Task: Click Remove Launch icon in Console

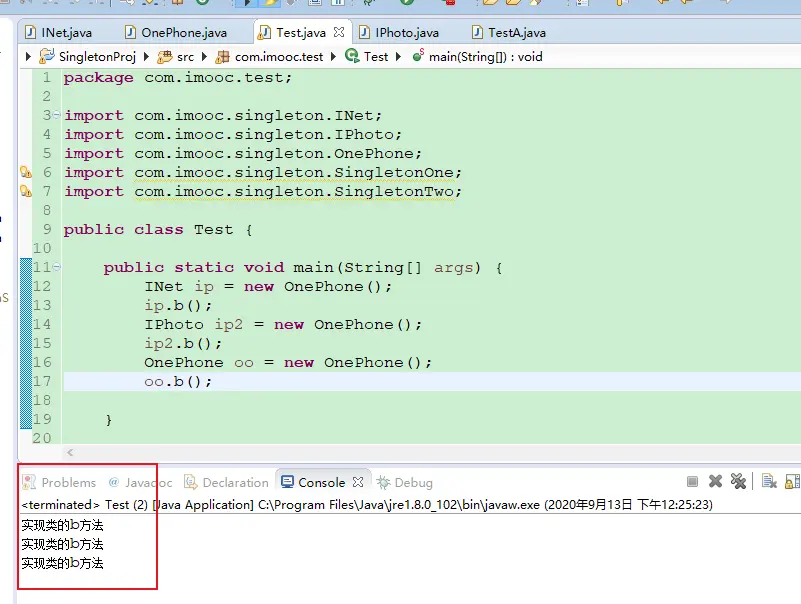Action: pyautogui.click(x=715, y=482)
